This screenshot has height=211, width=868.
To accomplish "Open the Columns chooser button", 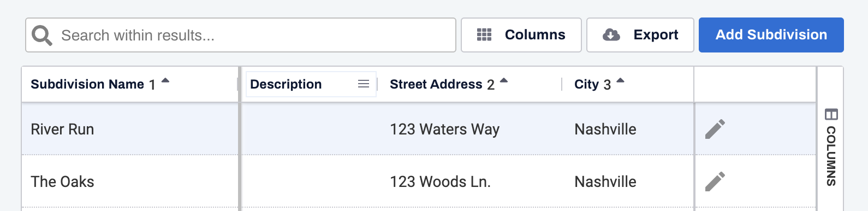I will (521, 35).
